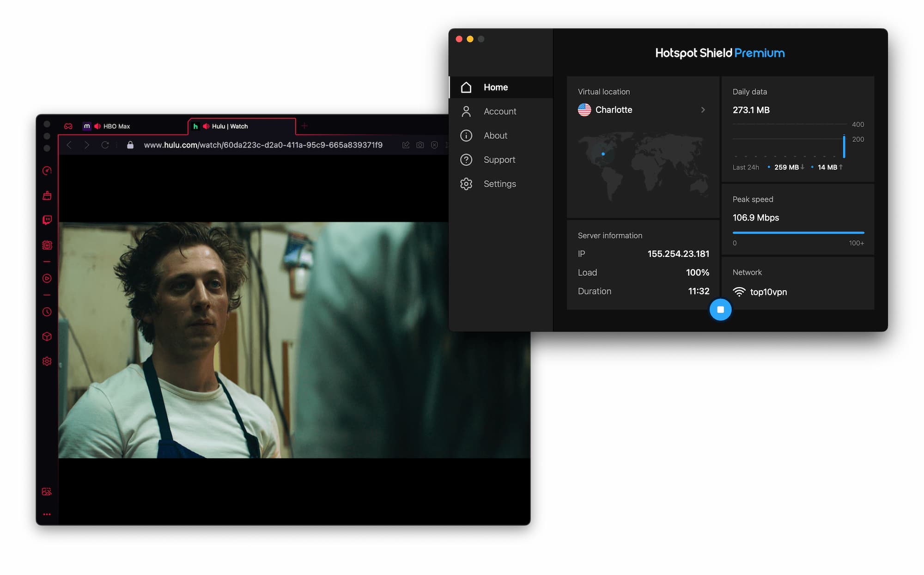Click the extensions icon in browser sidebar
The image size is (924, 575).
47,336
